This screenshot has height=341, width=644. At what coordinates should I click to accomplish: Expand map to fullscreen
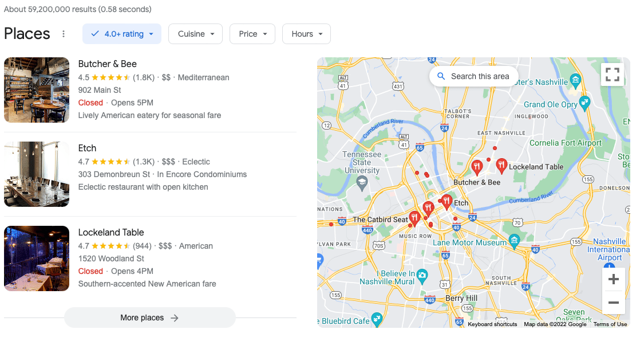[613, 75]
